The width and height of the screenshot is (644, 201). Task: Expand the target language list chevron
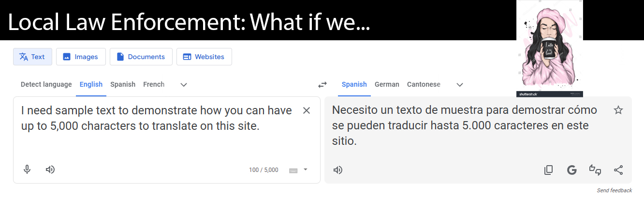[460, 85]
